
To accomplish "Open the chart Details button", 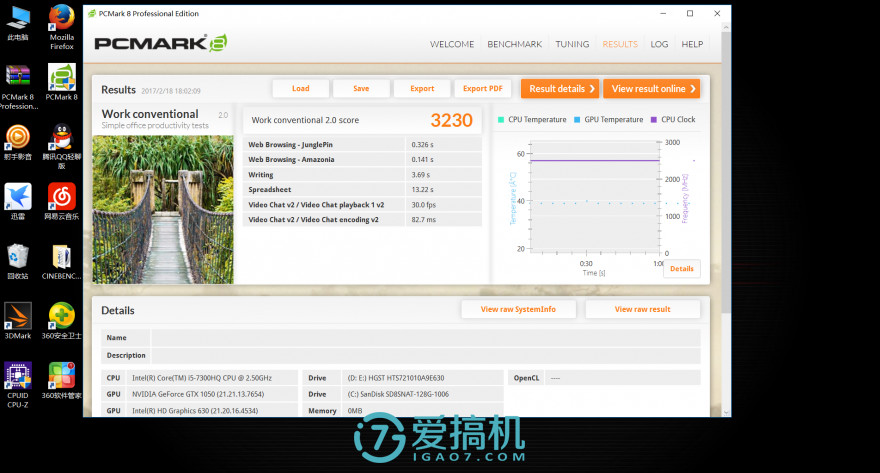I will 682,269.
